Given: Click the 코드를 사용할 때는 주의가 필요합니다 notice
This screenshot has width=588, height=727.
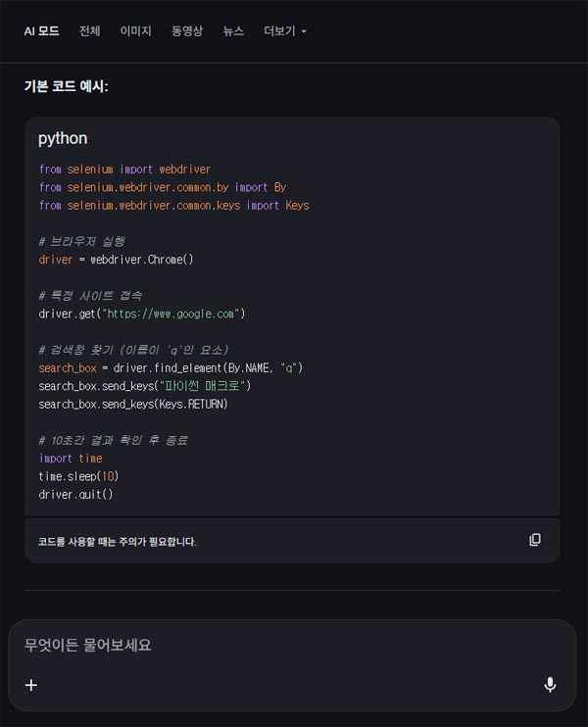Looking at the screenshot, I should coord(118,542).
